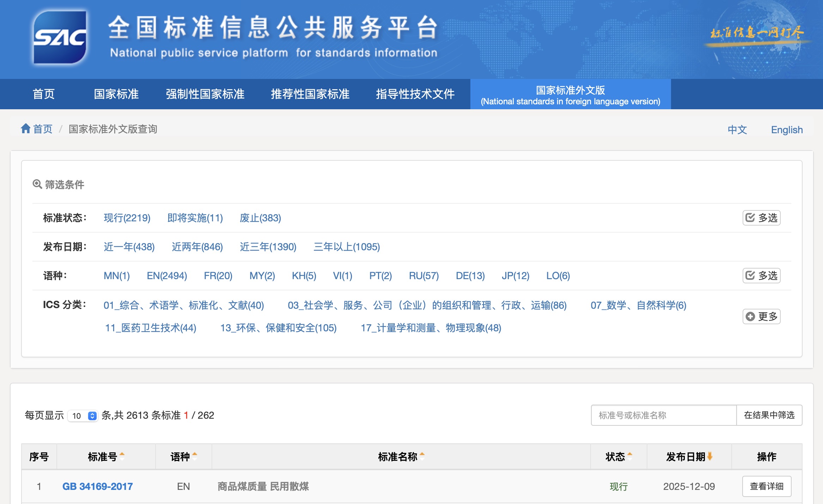Click the sort arrows beside 标准名称 header
Image resolution: width=823 pixels, height=504 pixels.
point(422,456)
